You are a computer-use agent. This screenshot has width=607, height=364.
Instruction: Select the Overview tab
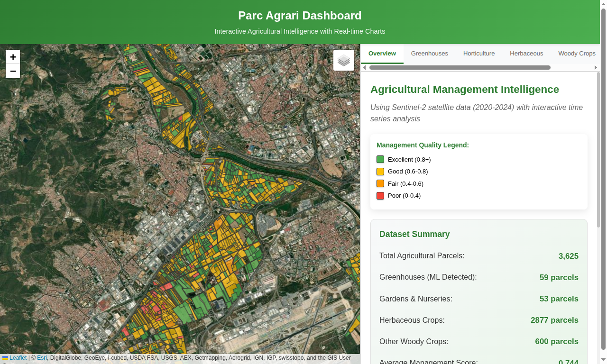point(382,53)
